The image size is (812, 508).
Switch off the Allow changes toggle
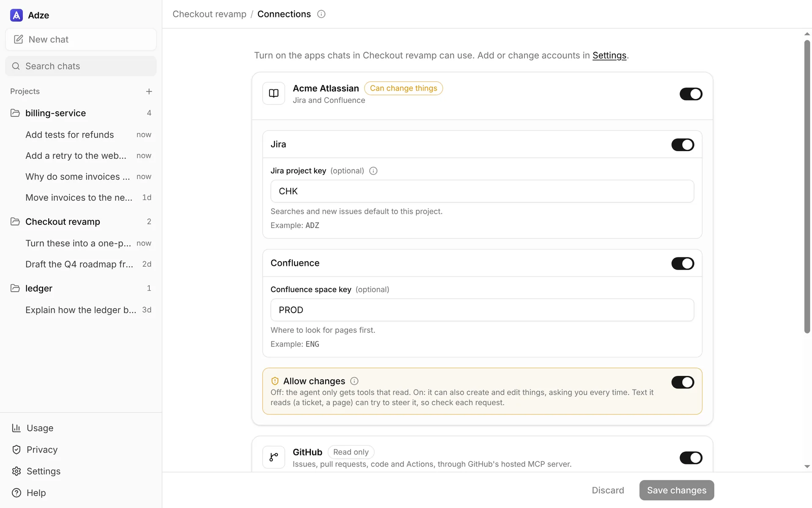(683, 382)
